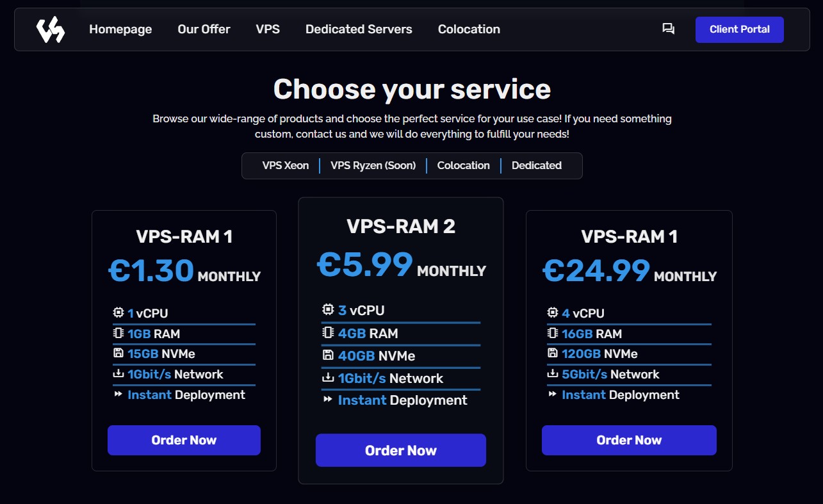Viewport: 823px width, 504px height.
Task: Click the RAM icon in the €5.99 plan
Action: [x=328, y=333]
